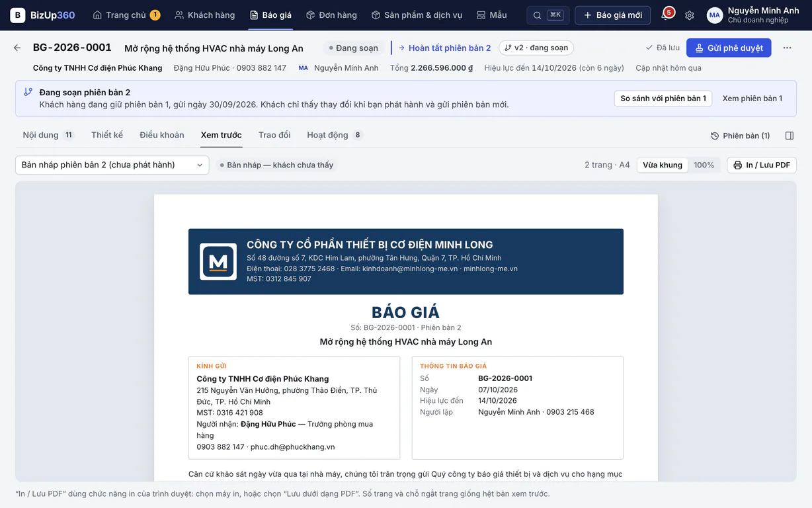Screen dimensions: 812x508
Task: Click the BizUp360 logo icon
Action: [18, 15]
